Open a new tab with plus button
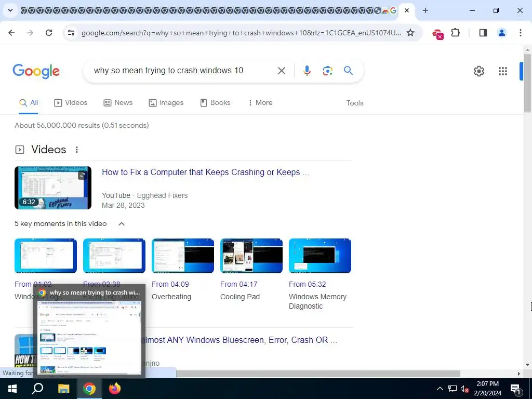Screen dimensions: 532x399 (x=425, y=10)
